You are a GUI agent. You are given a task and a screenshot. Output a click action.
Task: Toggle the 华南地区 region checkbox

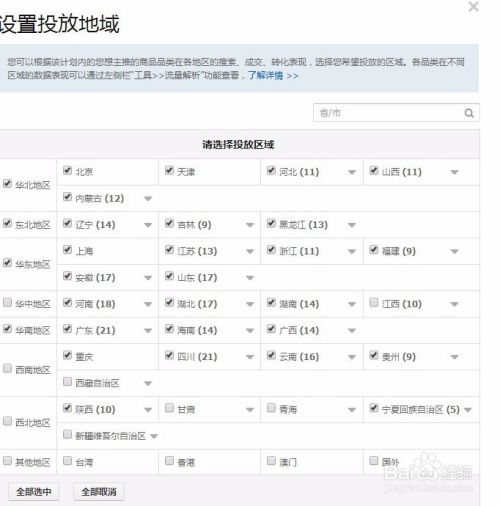coord(7,329)
